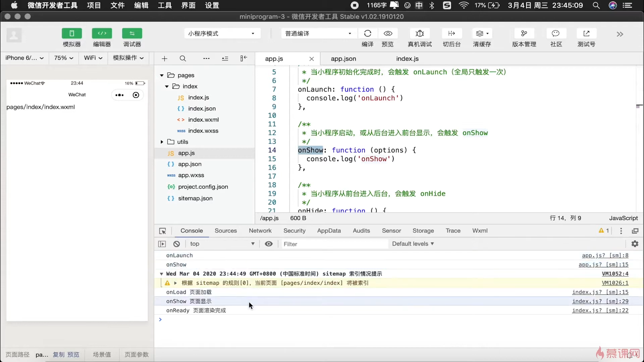Switch to the app.json editor tab
Screen dimensions: 644x362
343,59
